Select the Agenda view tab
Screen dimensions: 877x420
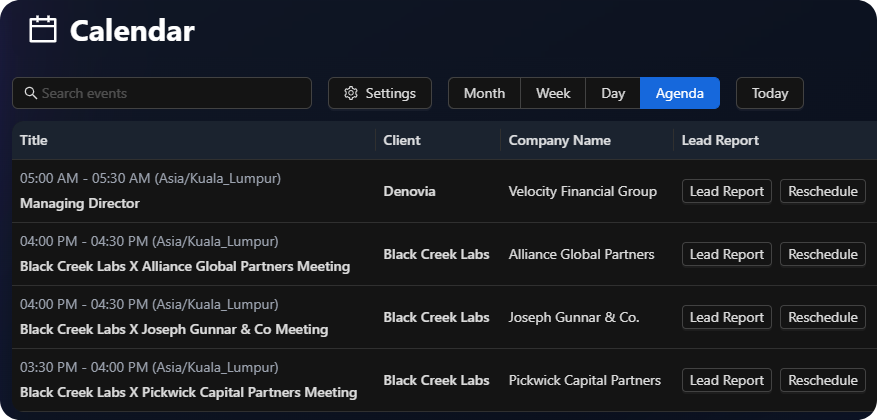click(x=680, y=93)
